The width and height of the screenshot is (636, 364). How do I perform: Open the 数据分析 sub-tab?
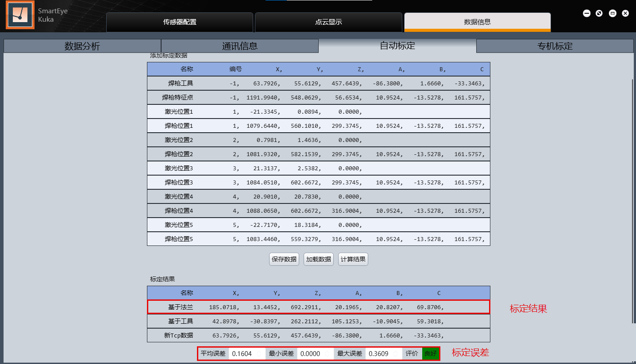click(82, 46)
